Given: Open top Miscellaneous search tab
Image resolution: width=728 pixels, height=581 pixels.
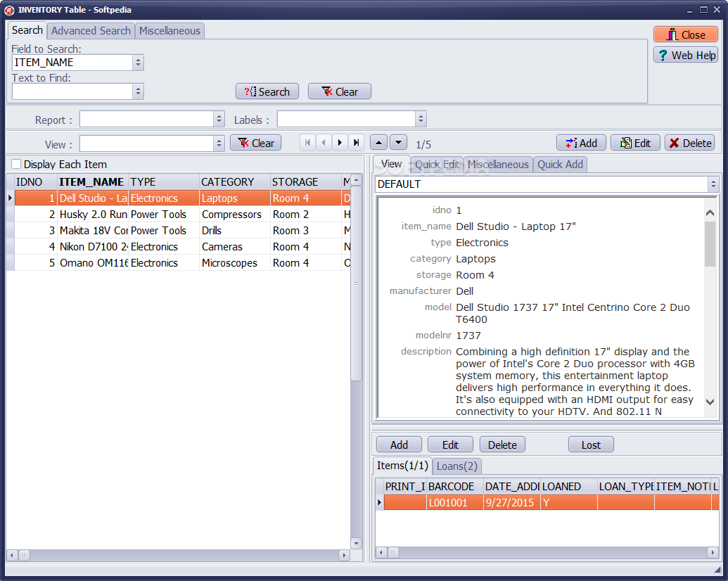Looking at the screenshot, I should [x=170, y=31].
